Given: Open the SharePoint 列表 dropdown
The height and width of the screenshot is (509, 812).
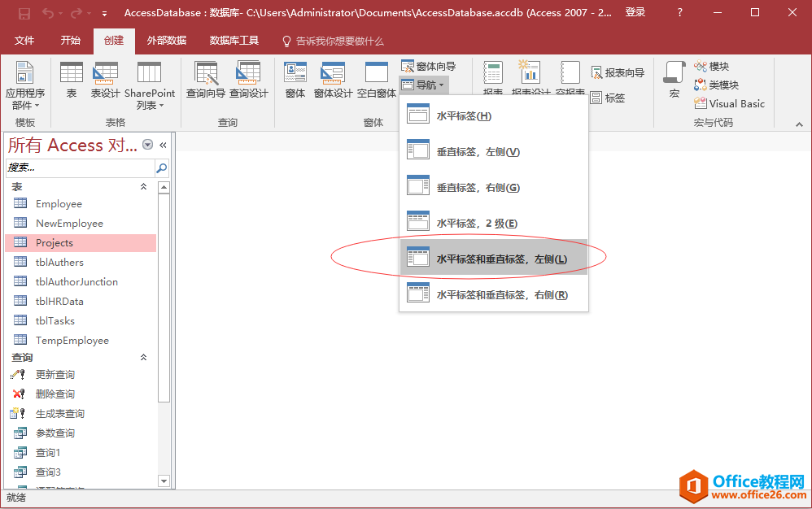Looking at the screenshot, I should [149, 88].
